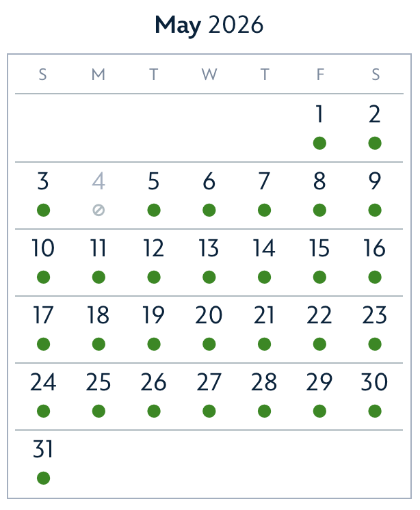
Task: Click availability dot beneath May 20
Action: coord(209,345)
